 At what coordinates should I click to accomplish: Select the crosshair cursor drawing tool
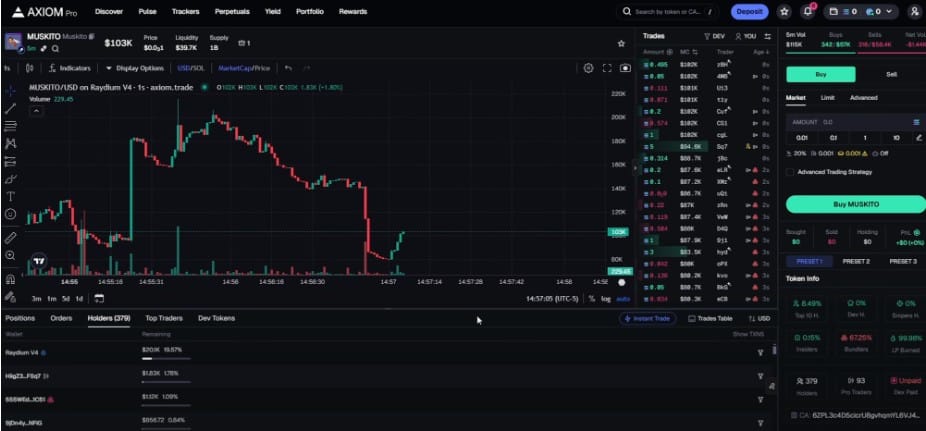coord(10,91)
